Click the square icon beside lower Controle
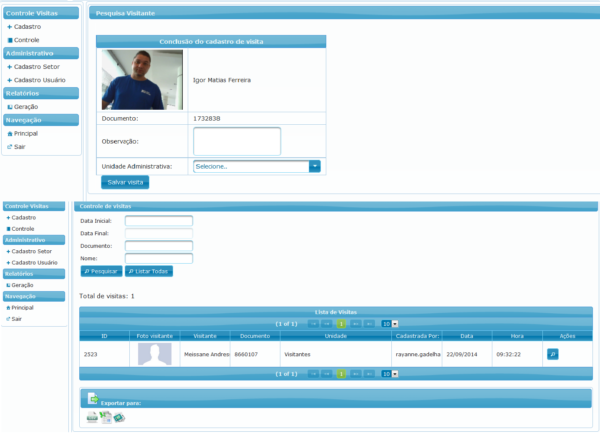This screenshot has height=433, width=600. 8,229
